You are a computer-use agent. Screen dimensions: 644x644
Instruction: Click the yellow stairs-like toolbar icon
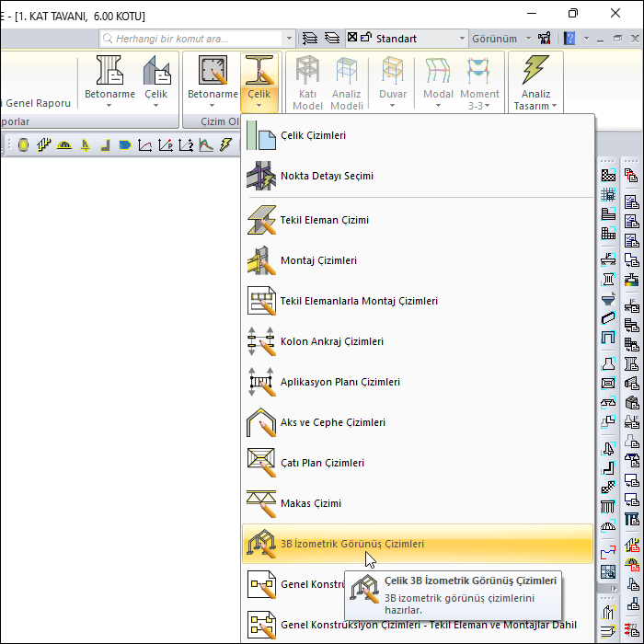tap(43, 145)
